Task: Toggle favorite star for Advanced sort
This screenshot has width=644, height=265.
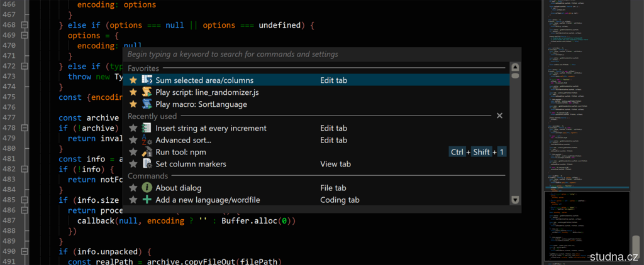Action: 133,140
